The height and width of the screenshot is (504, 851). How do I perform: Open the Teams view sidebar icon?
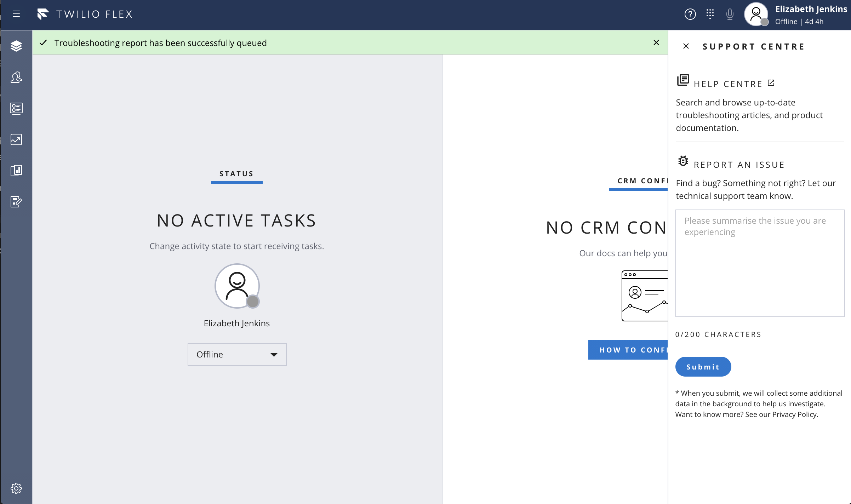click(16, 77)
